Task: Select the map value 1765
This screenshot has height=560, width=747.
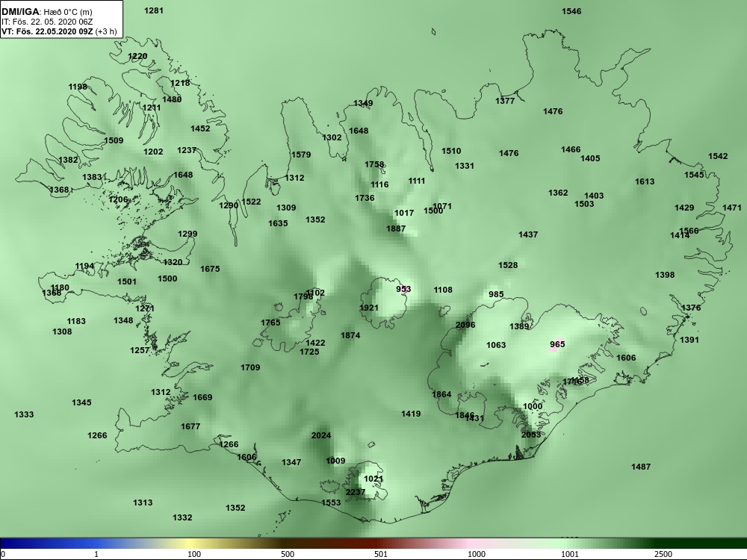Action: [270, 323]
